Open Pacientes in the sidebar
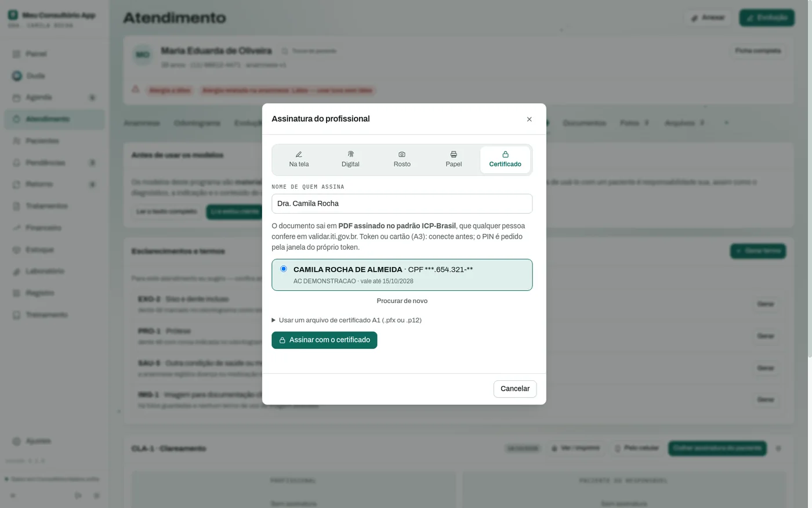 [55, 140]
